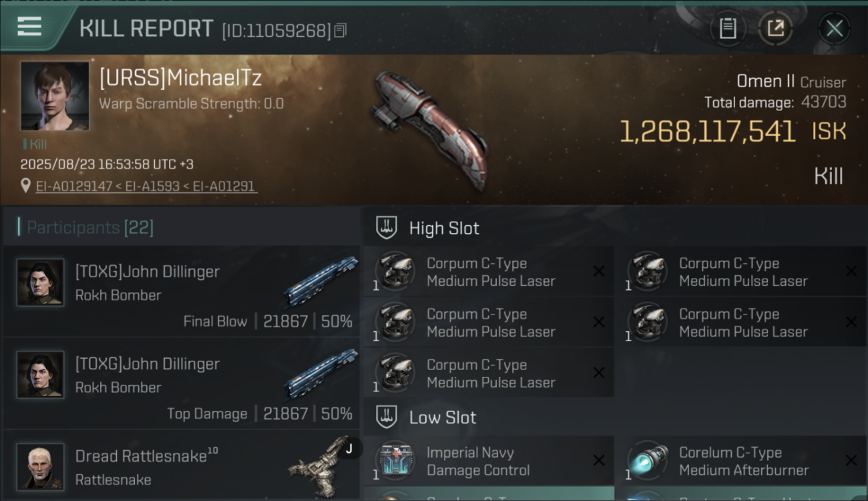Click the Corelum C-Type Medium Afterburner icon
Viewport: 868px width, 501px height.
647,461
